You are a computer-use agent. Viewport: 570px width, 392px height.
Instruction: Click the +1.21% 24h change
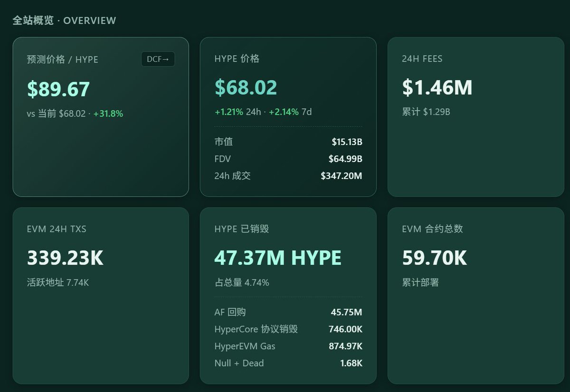pos(229,112)
